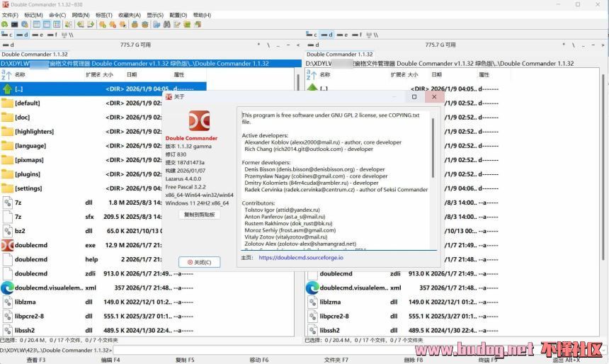Sort left panel by 日期 column header

[132, 74]
